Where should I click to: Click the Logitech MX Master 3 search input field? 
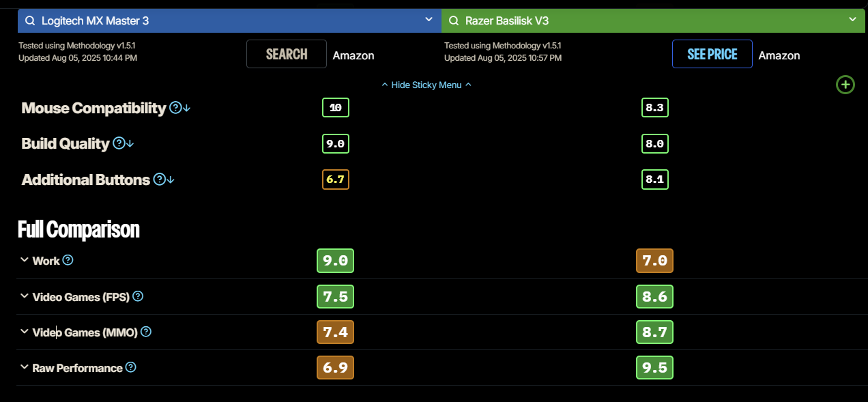[x=229, y=20]
